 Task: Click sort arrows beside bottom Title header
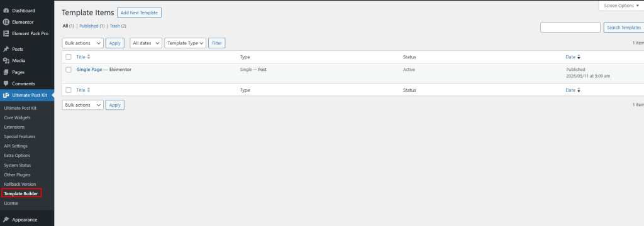(88, 90)
